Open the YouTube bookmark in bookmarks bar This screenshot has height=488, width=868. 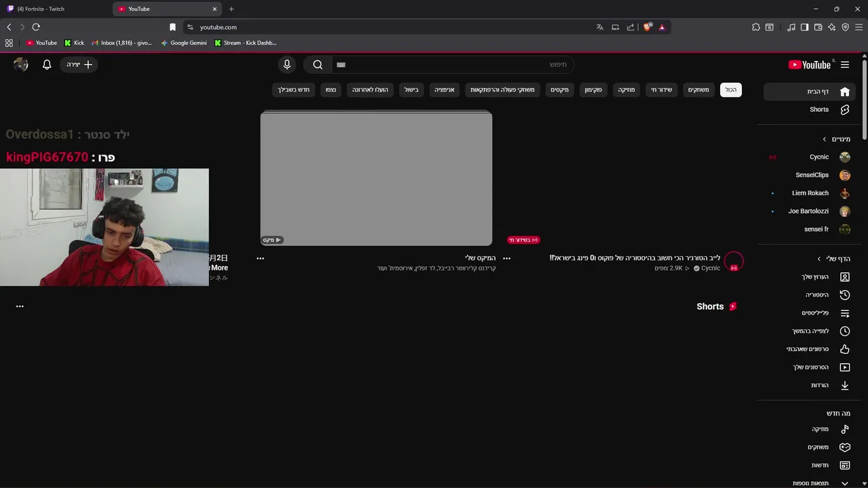[x=41, y=43]
